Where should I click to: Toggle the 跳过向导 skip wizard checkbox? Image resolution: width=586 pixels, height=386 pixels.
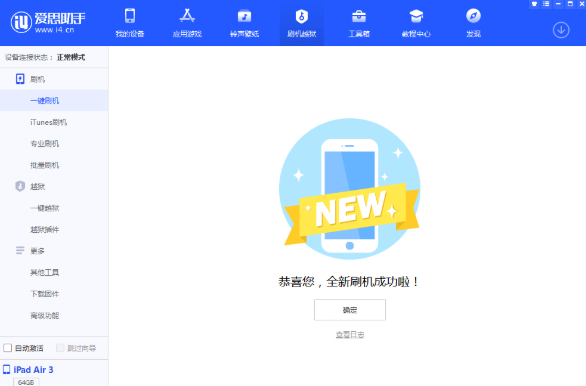pos(60,348)
